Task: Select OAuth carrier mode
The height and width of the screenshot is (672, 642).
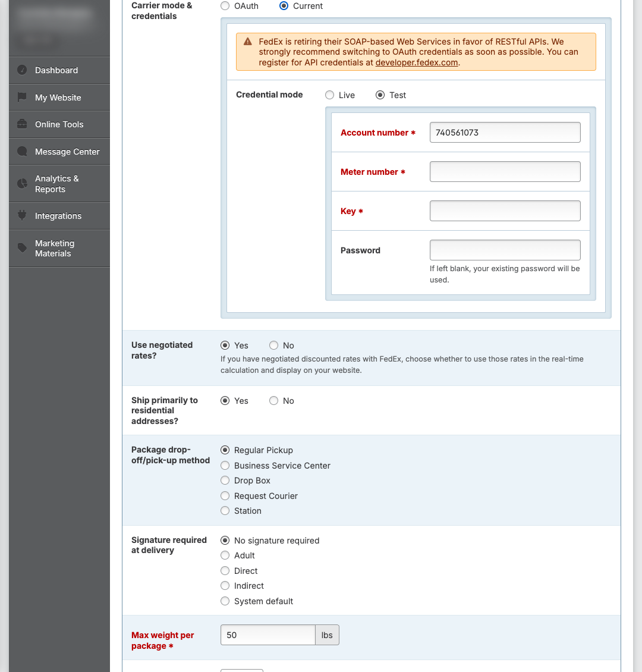Action: 225,6
